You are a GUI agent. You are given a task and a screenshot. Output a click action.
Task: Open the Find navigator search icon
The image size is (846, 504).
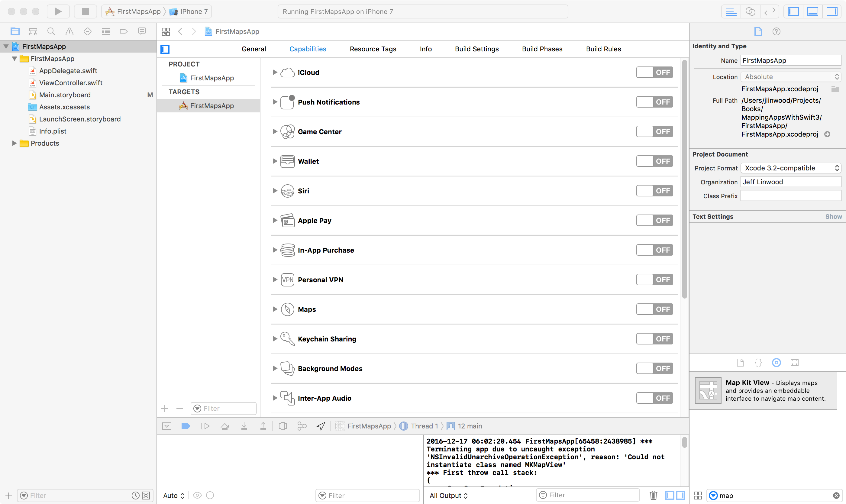point(51,32)
